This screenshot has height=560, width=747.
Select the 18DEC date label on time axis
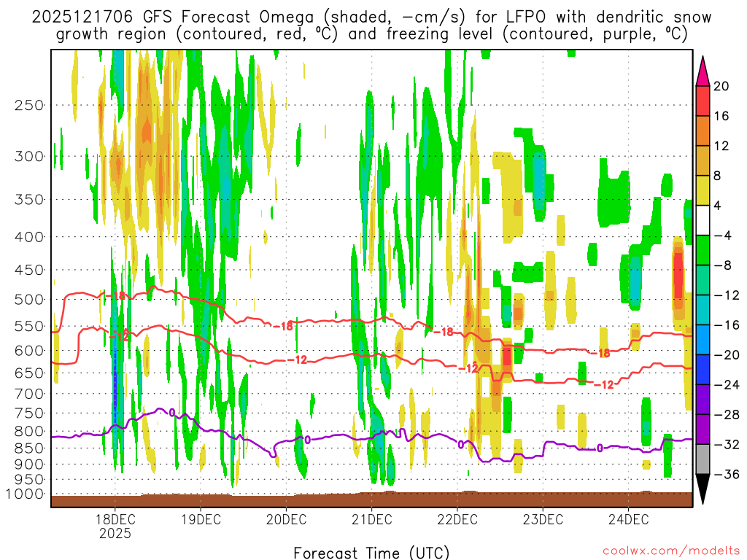pyautogui.click(x=115, y=519)
